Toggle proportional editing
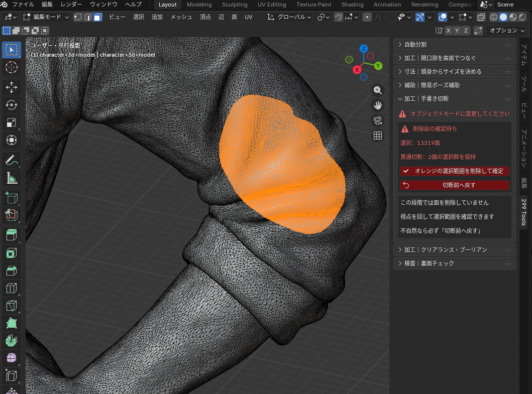The image size is (532, 394). click(x=367, y=17)
